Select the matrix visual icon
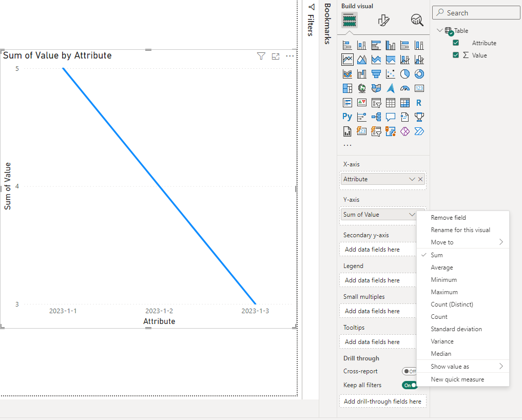This screenshot has height=420, width=522. coord(405,103)
